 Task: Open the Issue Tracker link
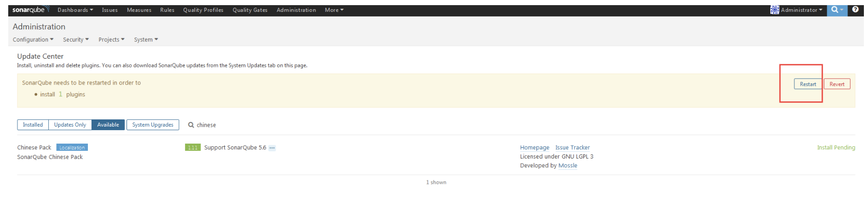point(572,148)
